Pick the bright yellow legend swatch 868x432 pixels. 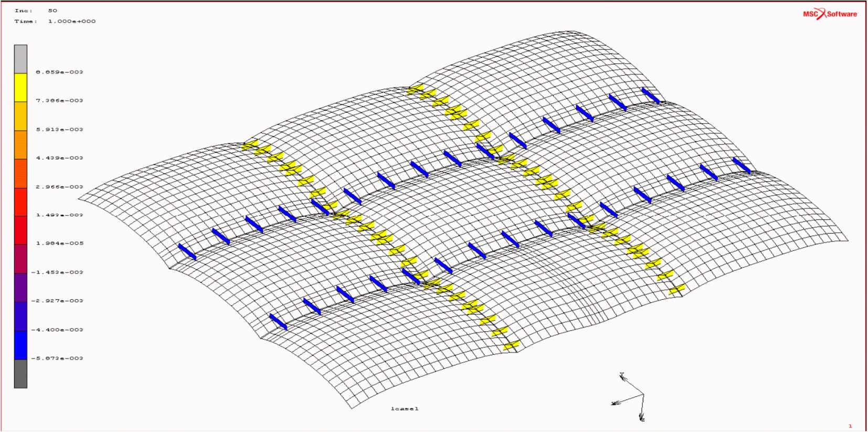[x=20, y=87]
